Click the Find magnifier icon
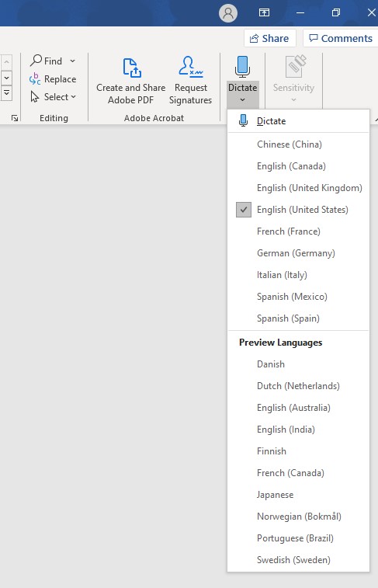378x588 pixels. point(36,60)
